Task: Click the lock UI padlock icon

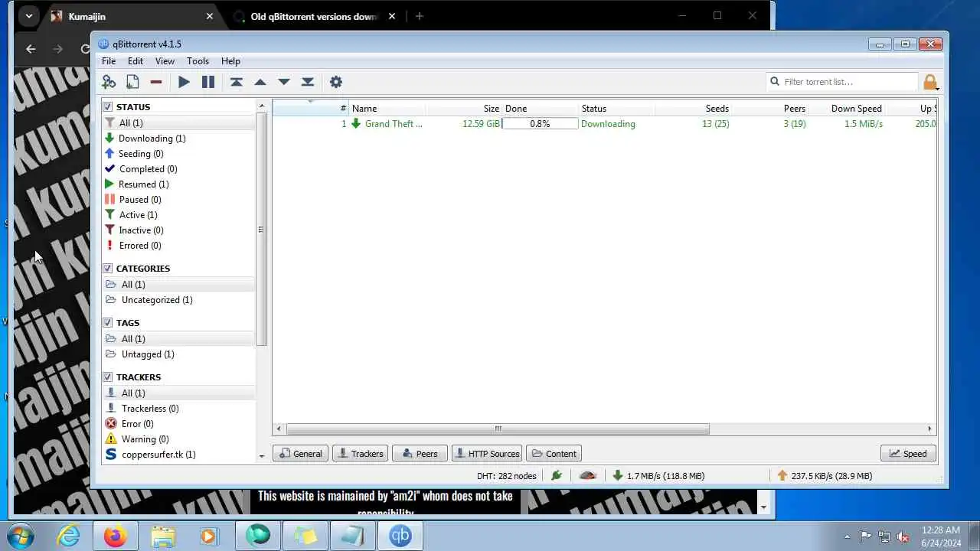Action: point(930,82)
